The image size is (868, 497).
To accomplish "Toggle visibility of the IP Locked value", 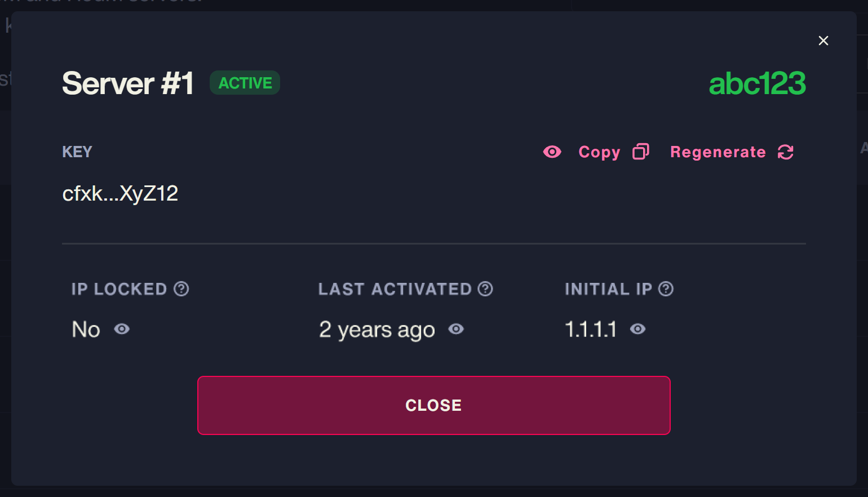I will 122,329.
